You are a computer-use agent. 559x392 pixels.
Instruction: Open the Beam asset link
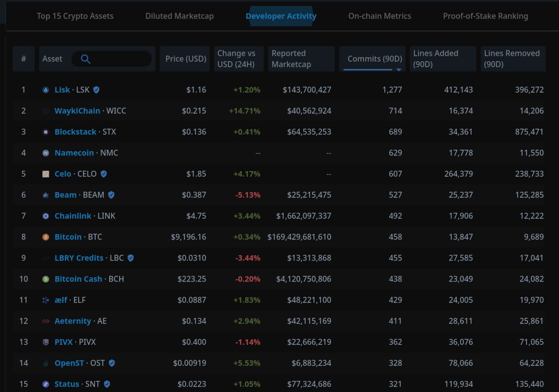pos(66,195)
